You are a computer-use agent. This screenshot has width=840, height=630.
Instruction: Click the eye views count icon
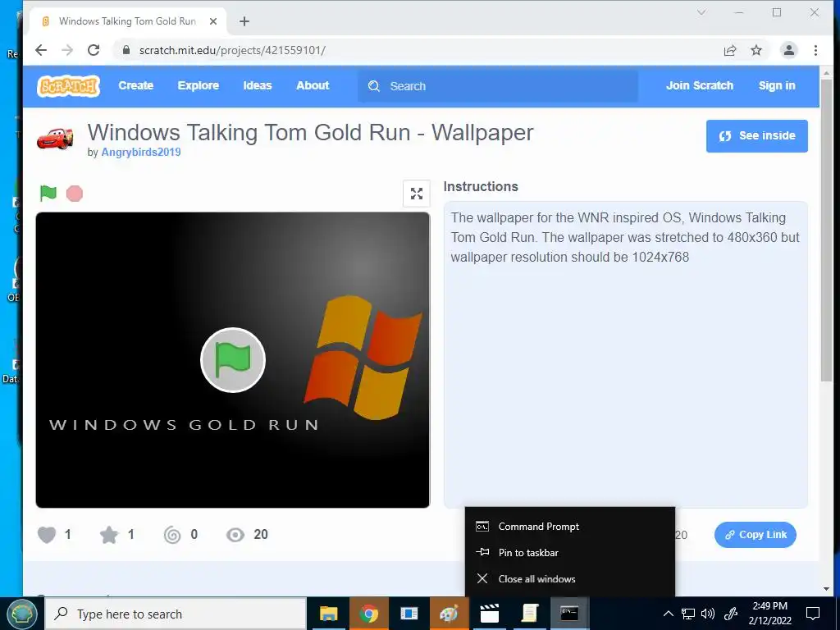click(x=235, y=535)
